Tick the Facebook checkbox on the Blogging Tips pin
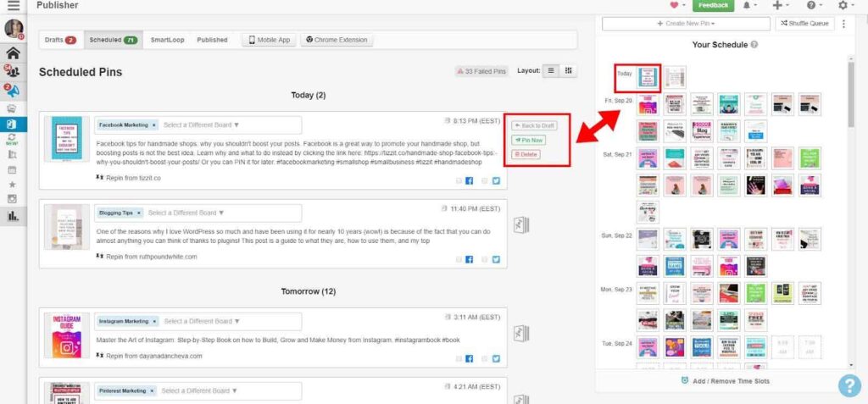868x404 pixels. tap(459, 259)
